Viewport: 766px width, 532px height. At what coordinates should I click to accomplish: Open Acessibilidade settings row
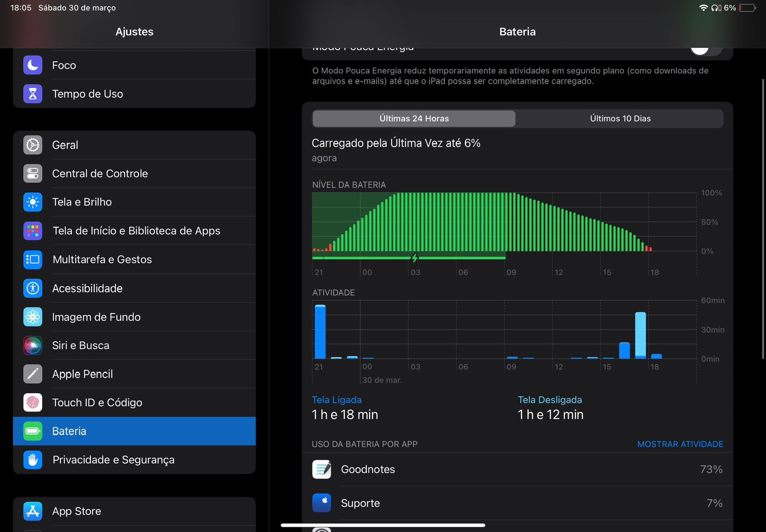[135, 288]
